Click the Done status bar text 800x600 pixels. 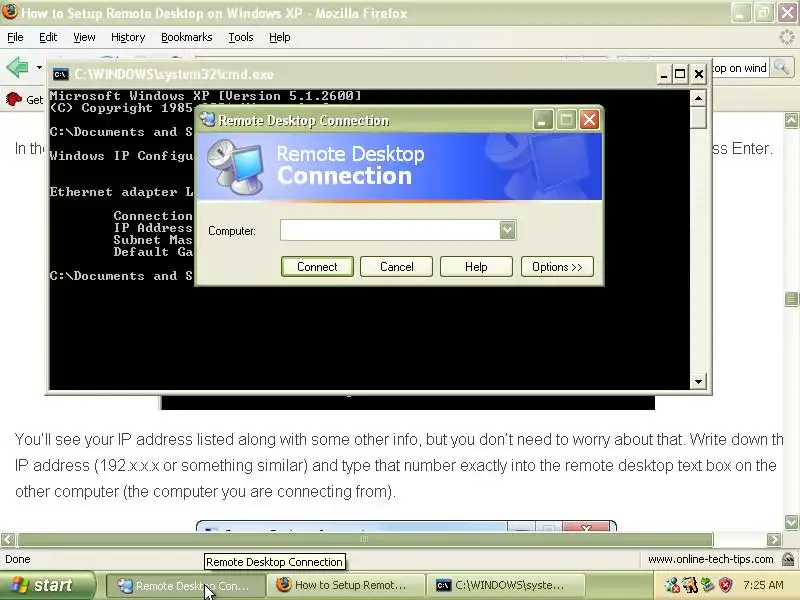tap(18, 559)
